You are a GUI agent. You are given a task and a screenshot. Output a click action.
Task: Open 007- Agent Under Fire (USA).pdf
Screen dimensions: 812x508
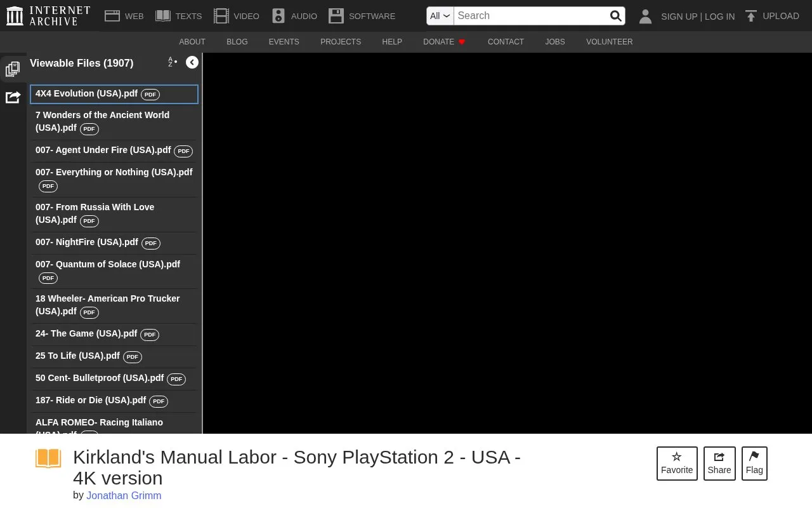[x=114, y=150]
